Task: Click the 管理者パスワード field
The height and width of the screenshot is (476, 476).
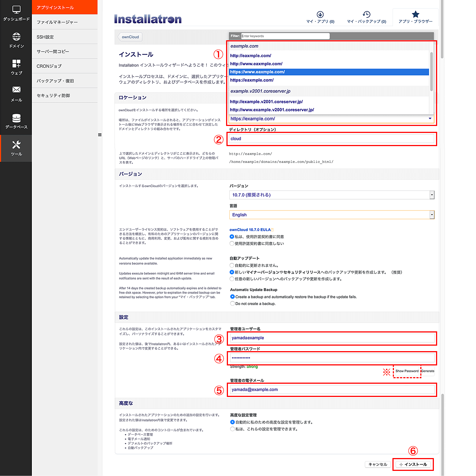Action: 332,358
